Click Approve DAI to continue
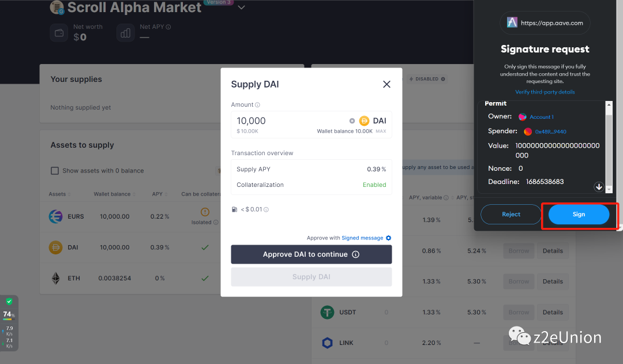 pyautogui.click(x=311, y=254)
